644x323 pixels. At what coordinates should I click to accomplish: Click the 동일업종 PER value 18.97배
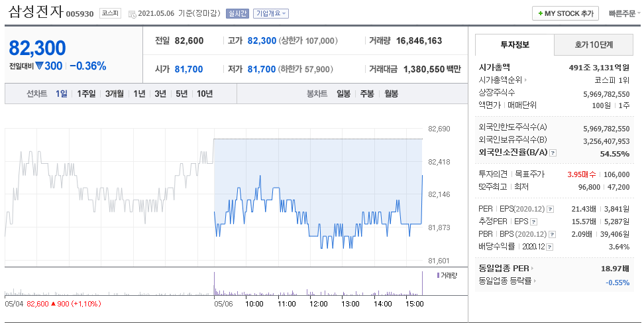[615, 269]
